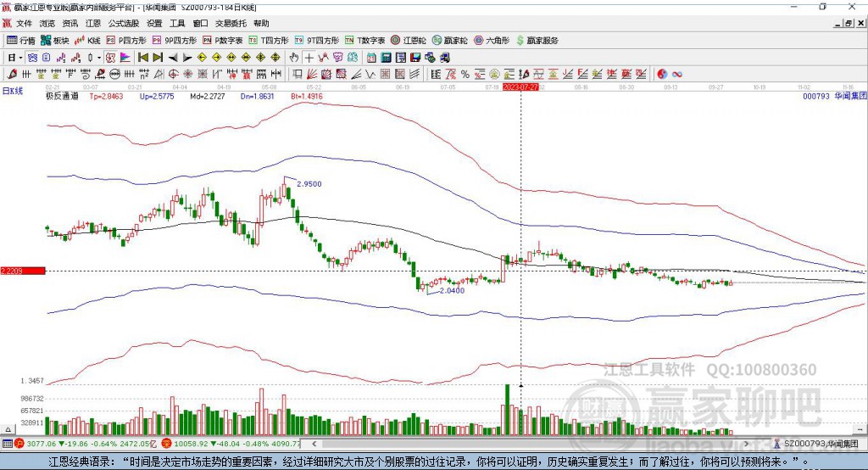Click the colorful flag icon
This screenshot has height=470, width=868.
125,58
